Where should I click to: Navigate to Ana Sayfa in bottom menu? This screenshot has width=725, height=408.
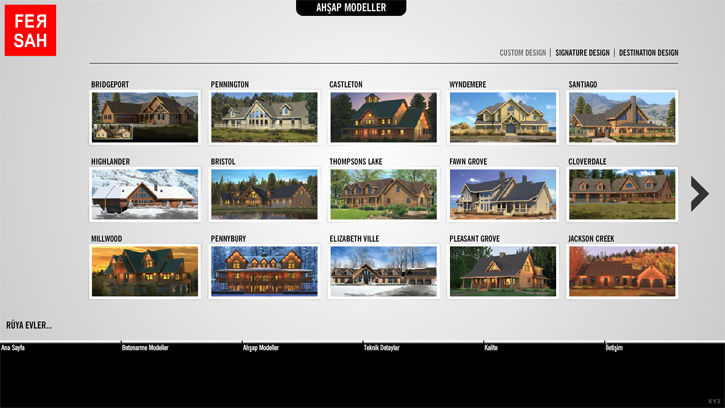[x=14, y=348]
